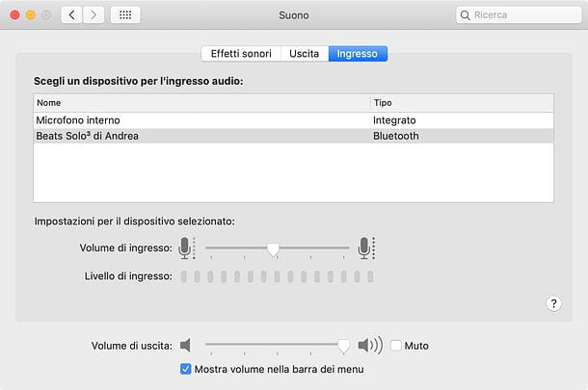The image size is (588, 390).
Task: Select Beats Solo³ di Andrea device
Action: pyautogui.click(x=293, y=136)
